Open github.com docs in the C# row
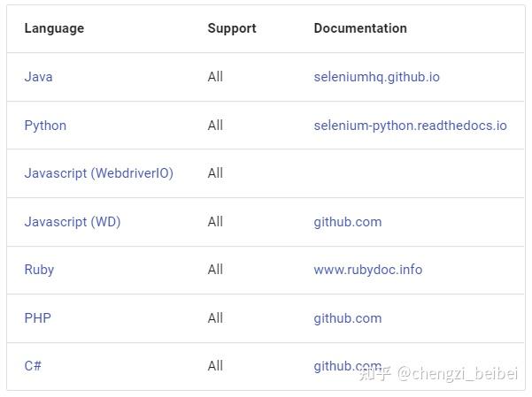Viewport: 532px width, 397px height. click(347, 366)
